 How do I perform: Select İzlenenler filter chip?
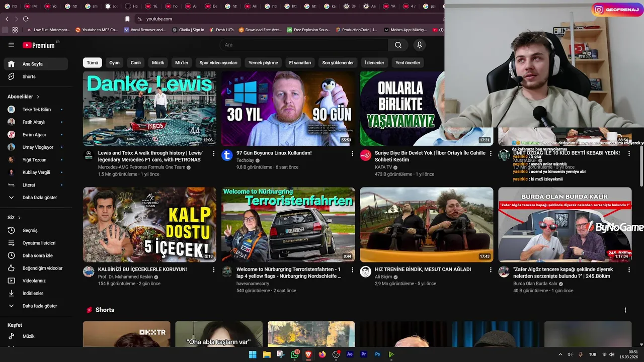point(375,63)
